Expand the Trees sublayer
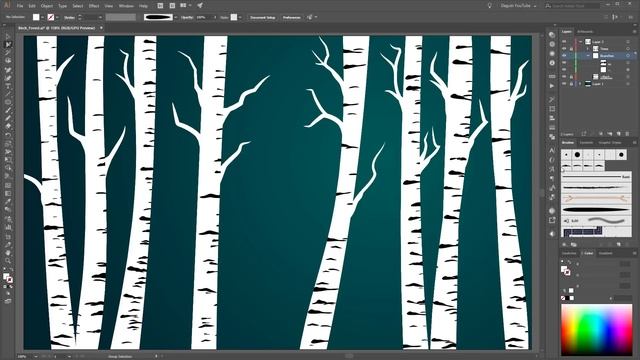 [x=588, y=49]
